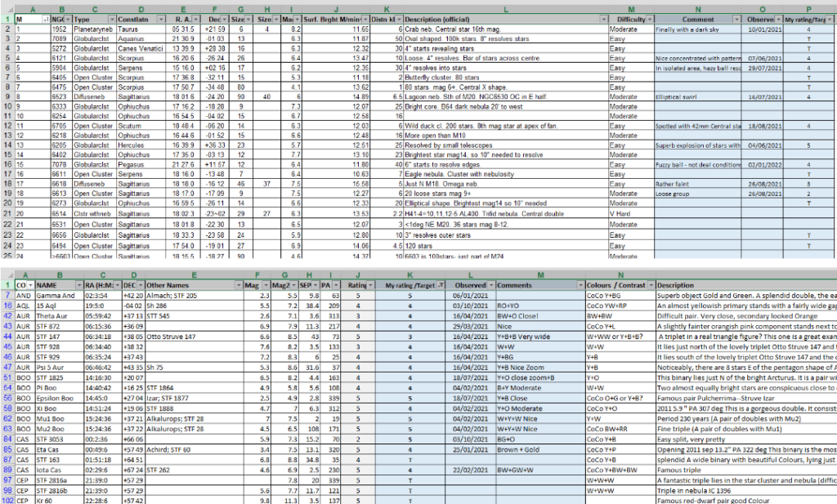837x504 pixels.
Task: Open the Observed filter dropdown in the lower table
Action: (491, 285)
